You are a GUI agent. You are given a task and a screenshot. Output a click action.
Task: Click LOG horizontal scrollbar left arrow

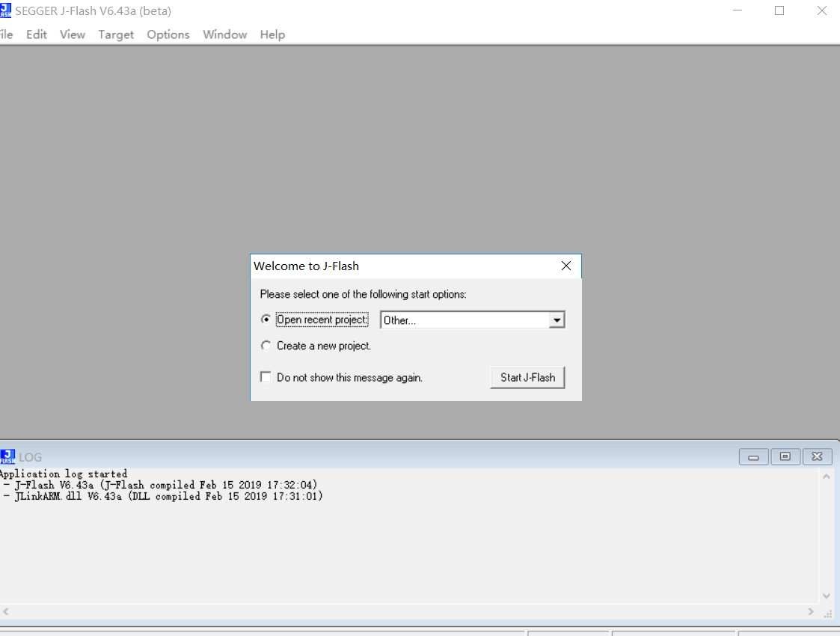[x=5, y=611]
